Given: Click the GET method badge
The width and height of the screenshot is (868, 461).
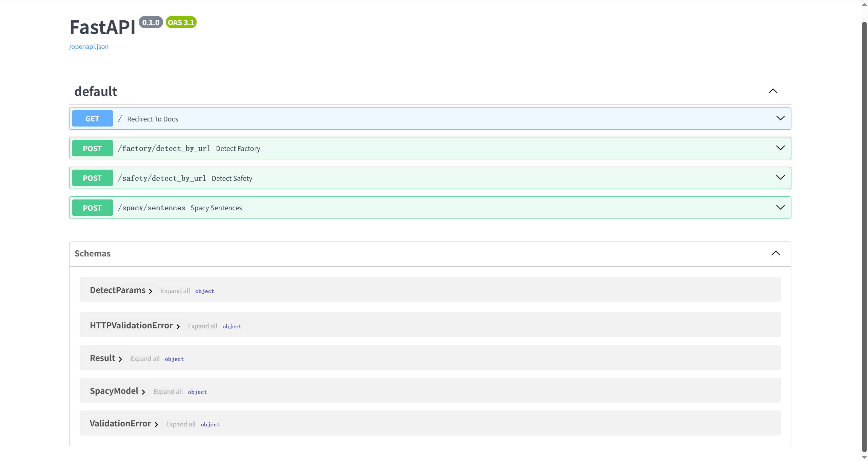Looking at the screenshot, I should tap(92, 118).
